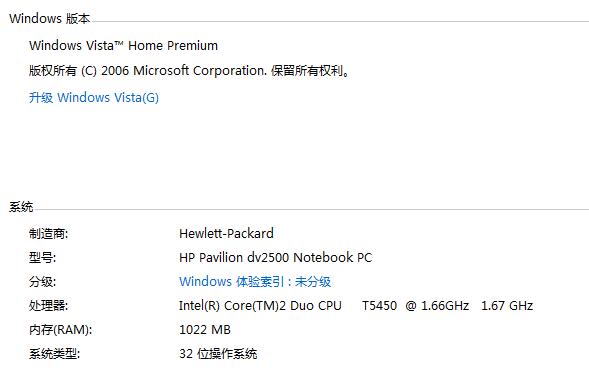Select Intel(R) Core(TM)2 Duo CPU text
The height and width of the screenshot is (380, 589).
coord(260,306)
